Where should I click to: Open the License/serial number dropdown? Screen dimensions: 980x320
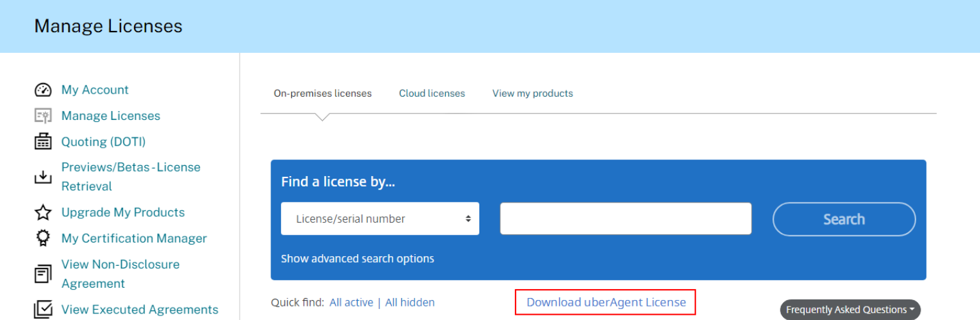coord(380,219)
